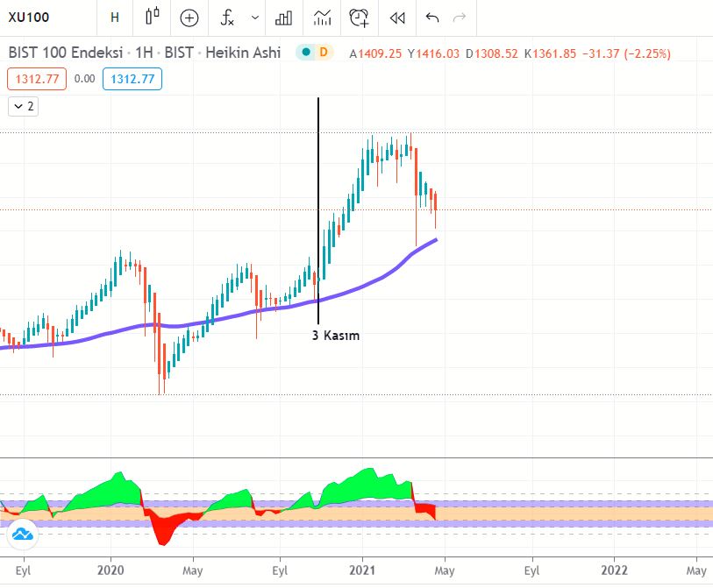This screenshot has width=713, height=588.
Task: Click the D1308.52 low value
Action: [x=491, y=53]
